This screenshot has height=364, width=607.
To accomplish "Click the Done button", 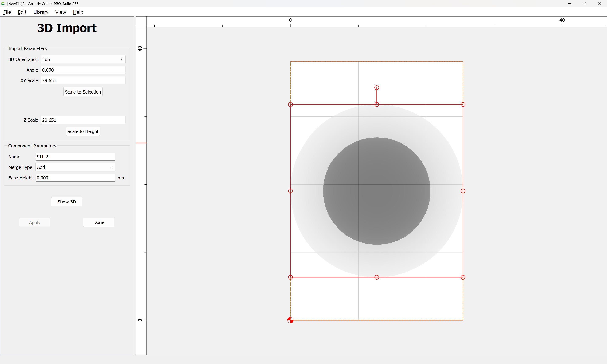I will (99, 222).
